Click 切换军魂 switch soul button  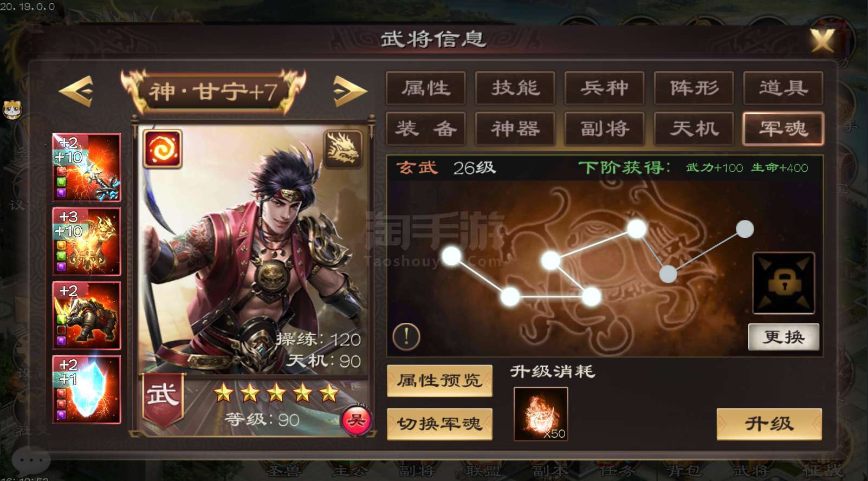tap(439, 424)
